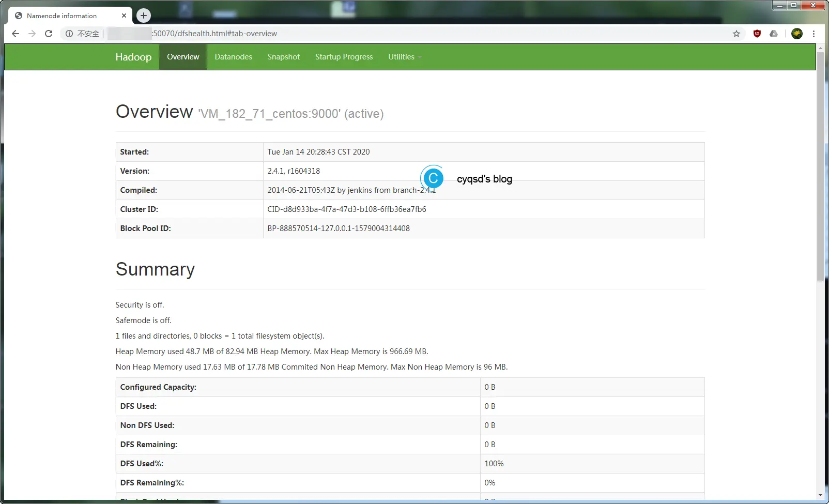Click the 'Non DFS Used:' label
The height and width of the screenshot is (504, 829).
(x=147, y=425)
